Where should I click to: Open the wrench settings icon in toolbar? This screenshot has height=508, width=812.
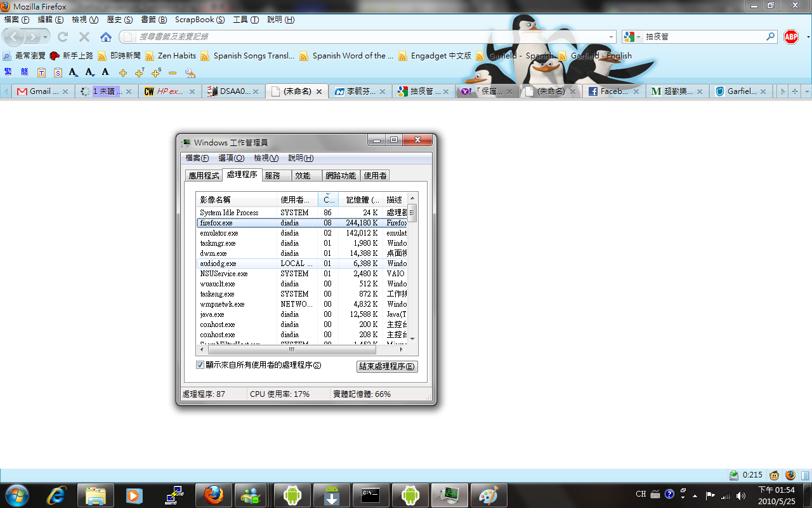(189, 73)
